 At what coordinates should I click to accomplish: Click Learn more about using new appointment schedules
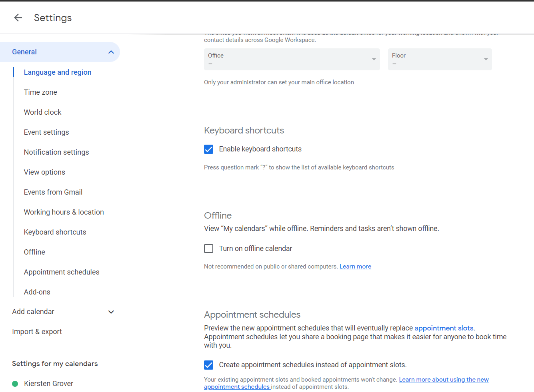(444, 380)
